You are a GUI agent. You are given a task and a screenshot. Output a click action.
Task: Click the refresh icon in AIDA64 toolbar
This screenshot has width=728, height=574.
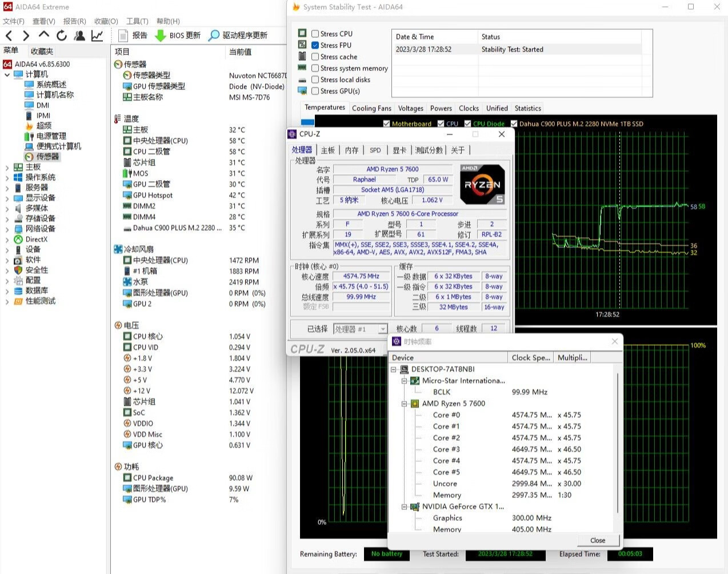click(62, 35)
